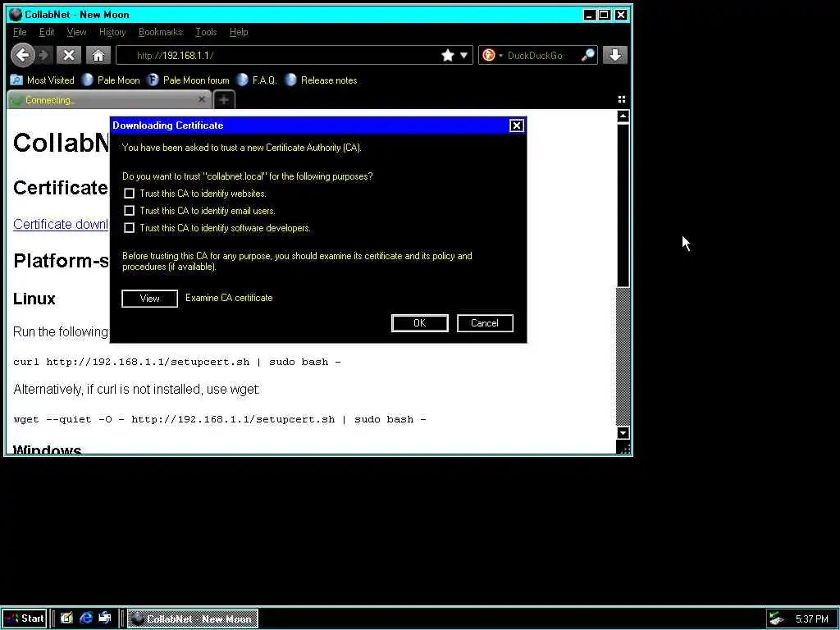Screen dimensions: 840x630
Task: Expand the URL bar history dropdown arrow
Action: (464, 55)
